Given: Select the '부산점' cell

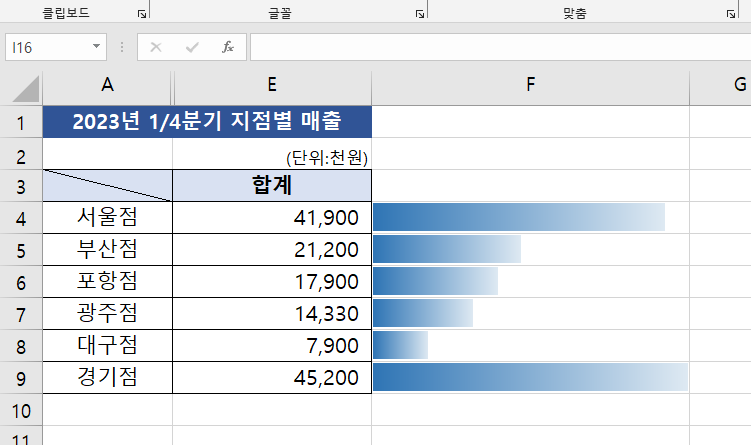Looking at the screenshot, I should [107, 250].
